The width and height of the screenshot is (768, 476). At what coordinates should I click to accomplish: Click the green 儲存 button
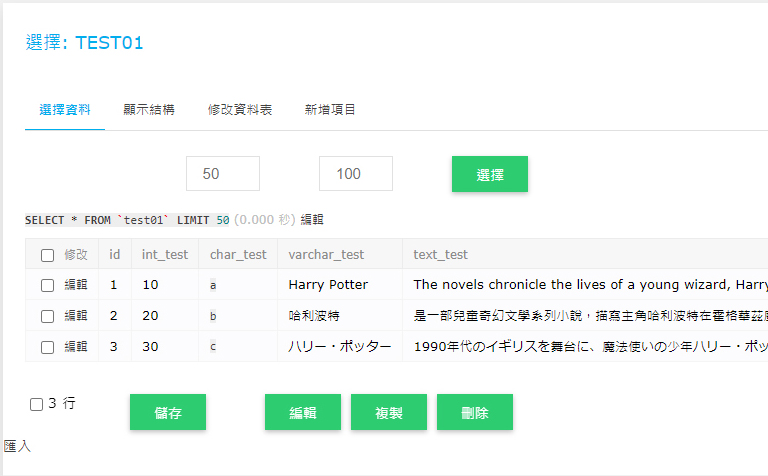coord(168,412)
